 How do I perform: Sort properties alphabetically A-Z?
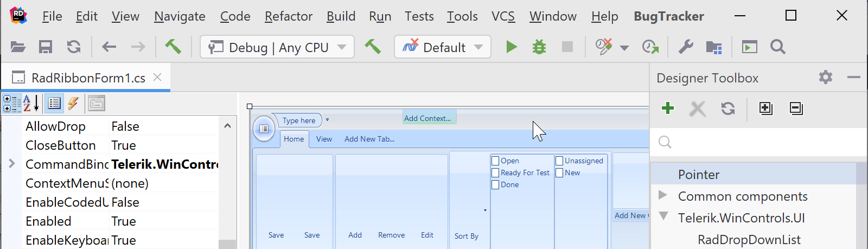(x=31, y=103)
